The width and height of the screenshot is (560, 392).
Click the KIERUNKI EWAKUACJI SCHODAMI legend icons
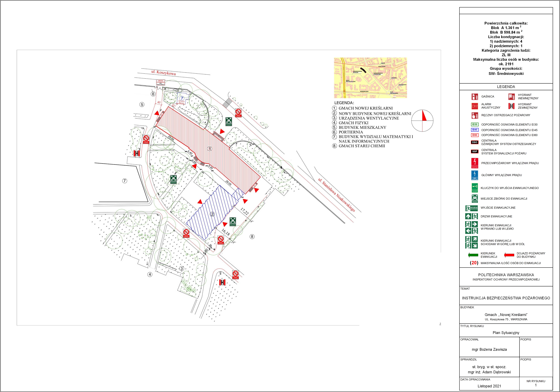471,242
